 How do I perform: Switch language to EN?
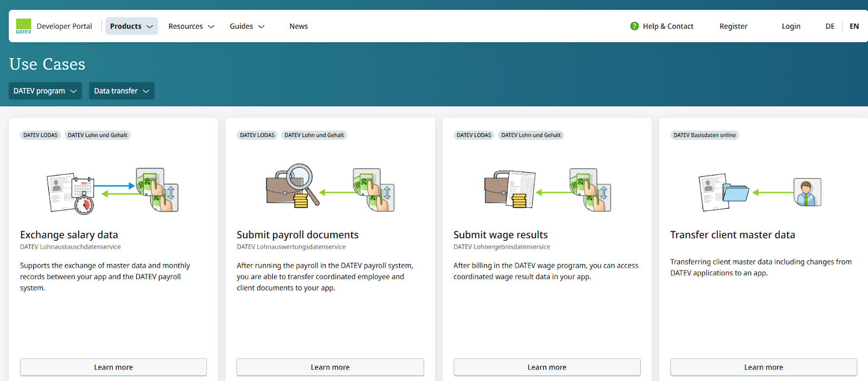tap(854, 26)
